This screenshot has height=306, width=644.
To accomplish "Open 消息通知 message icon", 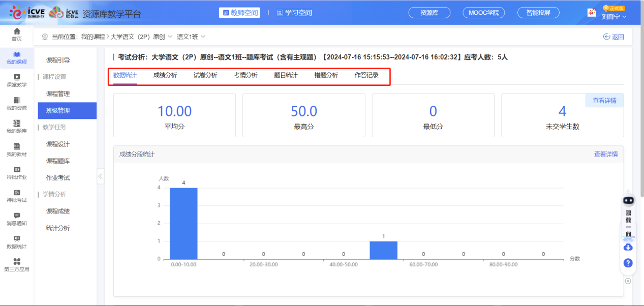I will [17, 216].
